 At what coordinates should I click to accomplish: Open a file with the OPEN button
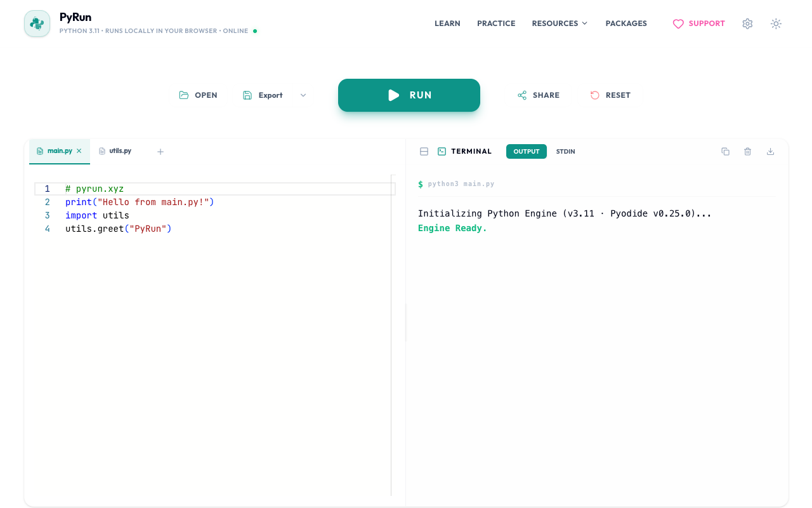[198, 95]
